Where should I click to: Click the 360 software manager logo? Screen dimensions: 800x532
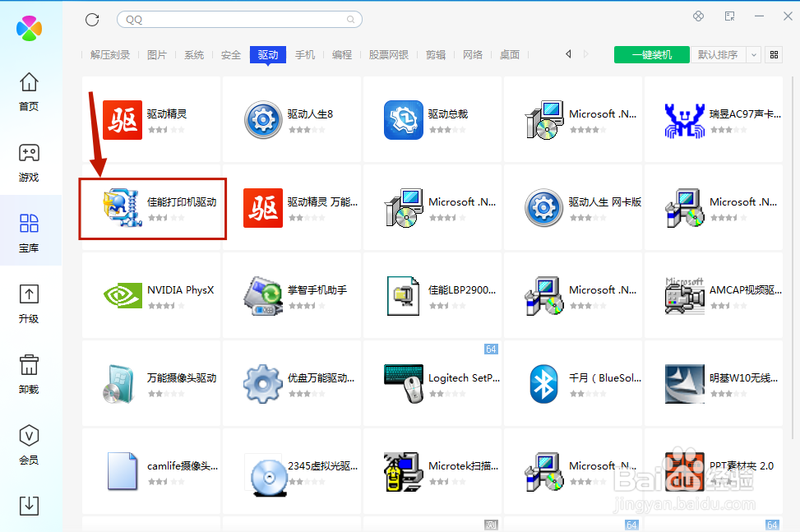point(29,28)
